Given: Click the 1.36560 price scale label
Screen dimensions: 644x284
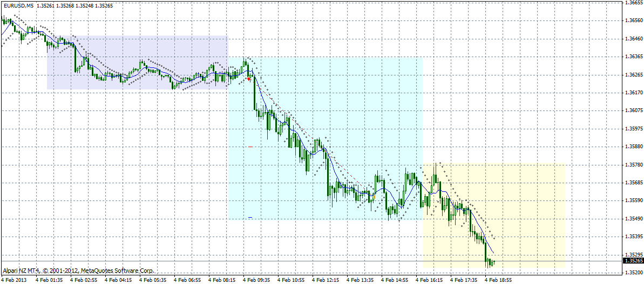Looking at the screenshot, I should [634, 20].
